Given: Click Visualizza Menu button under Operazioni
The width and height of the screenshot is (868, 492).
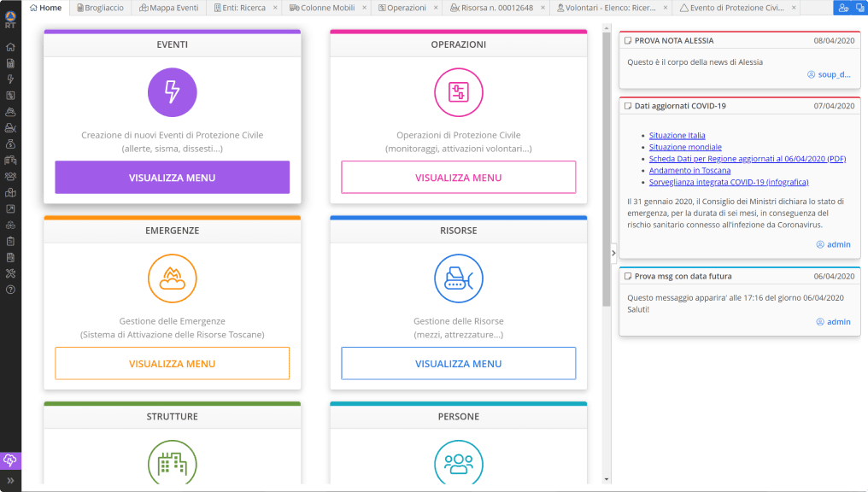Looking at the screenshot, I should pyautogui.click(x=459, y=178).
